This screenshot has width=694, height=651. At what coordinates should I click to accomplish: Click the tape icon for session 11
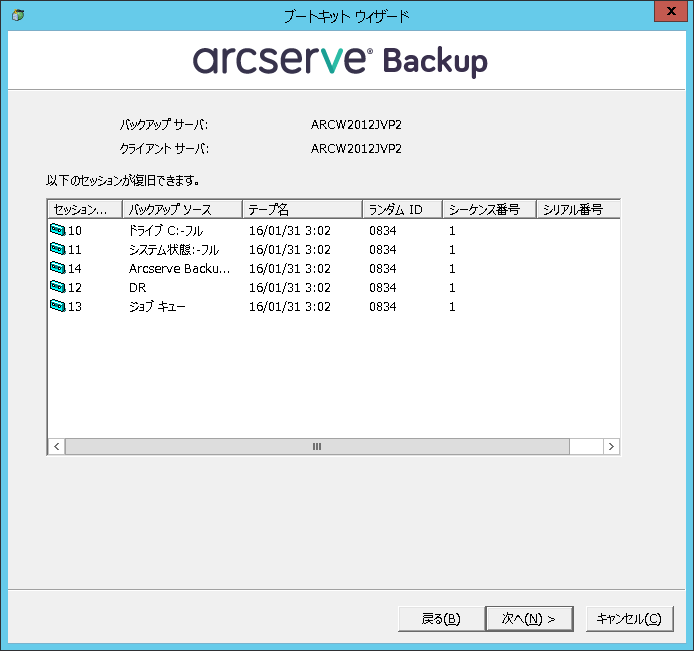[58, 249]
